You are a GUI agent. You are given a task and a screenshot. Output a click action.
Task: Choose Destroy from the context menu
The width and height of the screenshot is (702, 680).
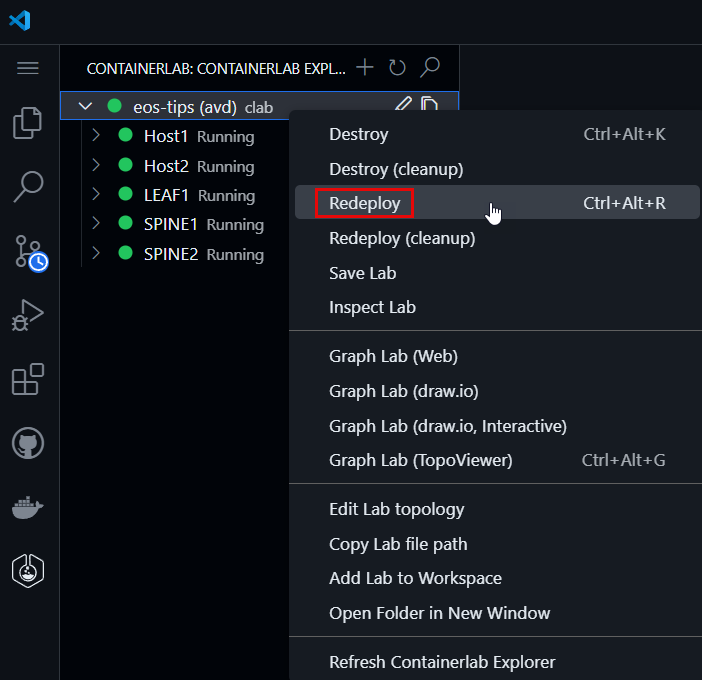497,134
